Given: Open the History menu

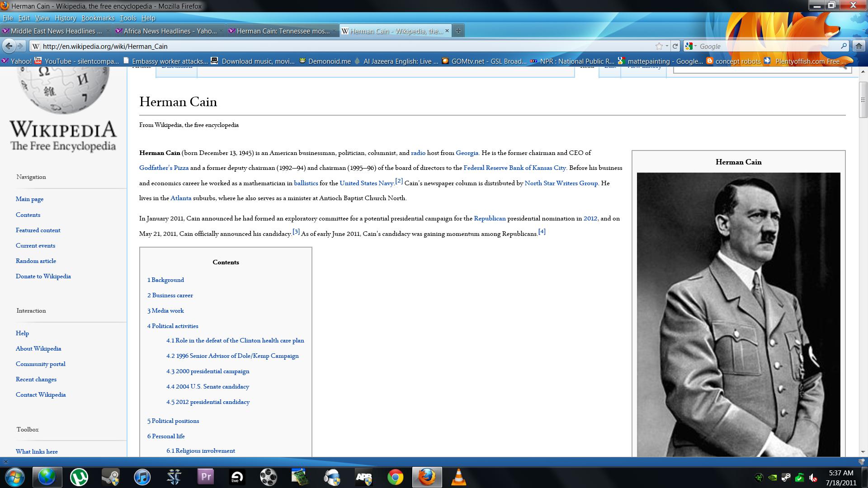Looking at the screenshot, I should [x=65, y=18].
